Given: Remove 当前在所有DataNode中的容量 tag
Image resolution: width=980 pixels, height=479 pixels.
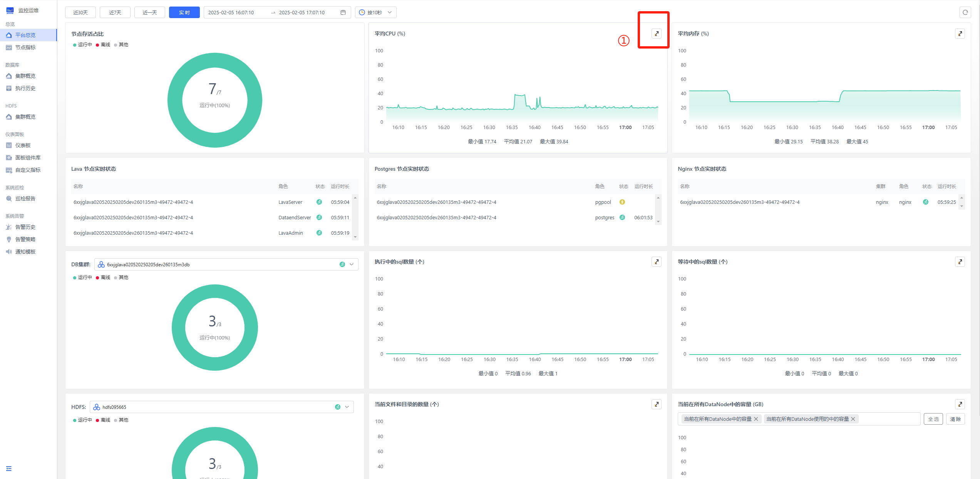Looking at the screenshot, I should click(756, 419).
